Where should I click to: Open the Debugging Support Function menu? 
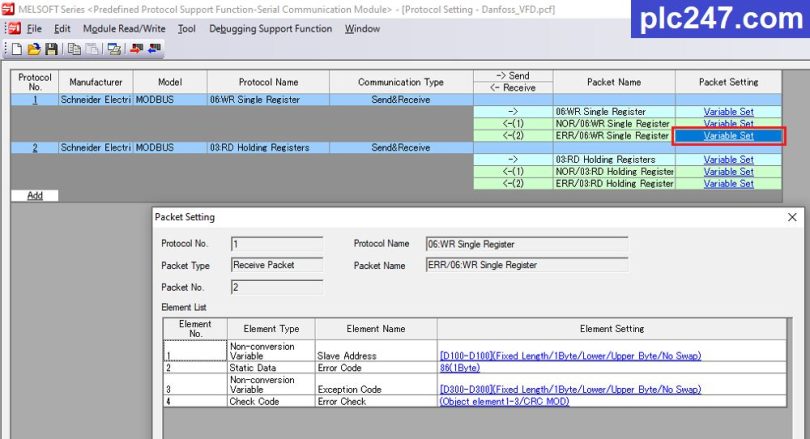coord(270,29)
